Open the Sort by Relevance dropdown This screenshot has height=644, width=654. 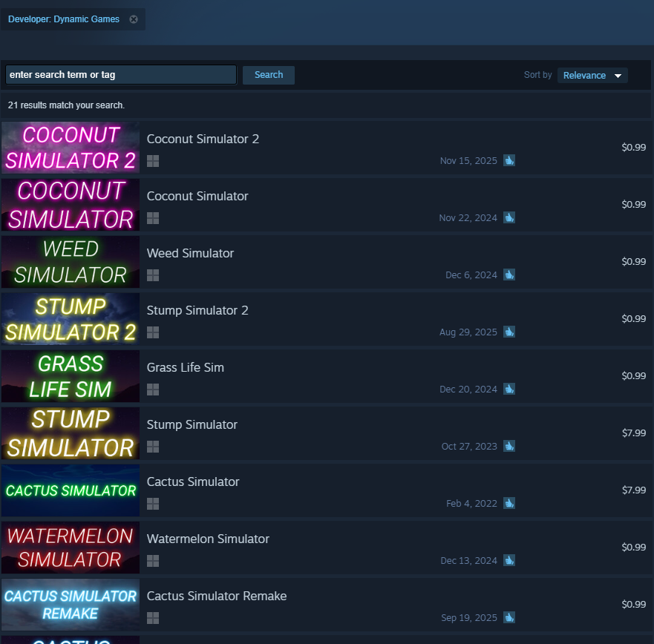(x=592, y=76)
